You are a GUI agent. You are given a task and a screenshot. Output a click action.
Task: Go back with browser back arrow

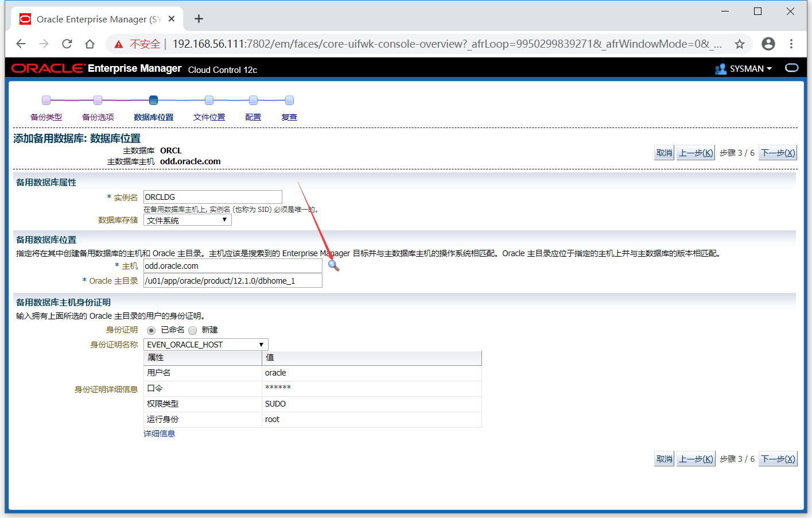(x=21, y=44)
